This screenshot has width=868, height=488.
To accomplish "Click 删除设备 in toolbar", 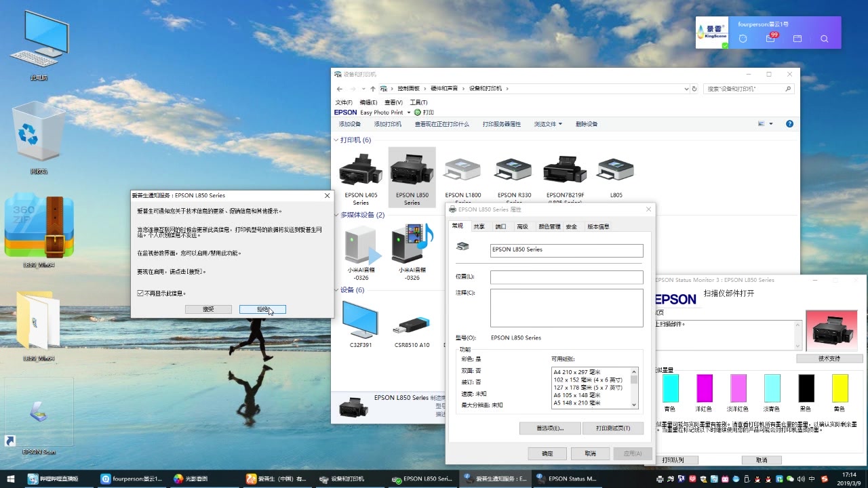I will click(x=587, y=124).
